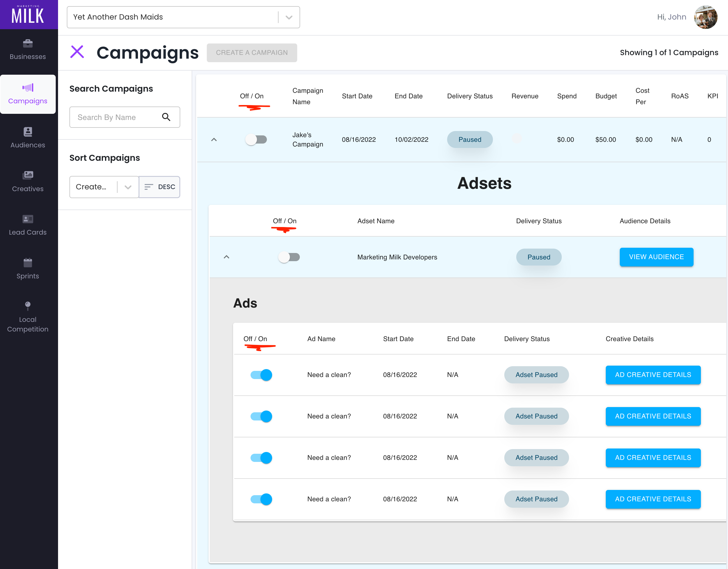This screenshot has height=569, width=728.
Task: Click the Marketing Milk logo
Action: [x=28, y=15]
